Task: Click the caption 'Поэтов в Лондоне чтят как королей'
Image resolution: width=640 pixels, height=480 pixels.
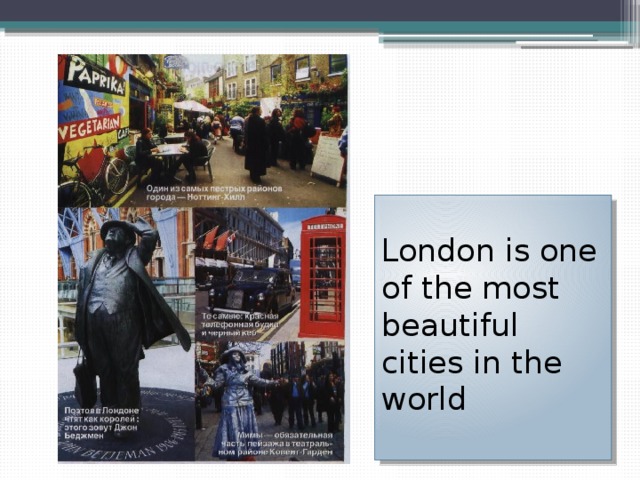Action: (x=102, y=423)
